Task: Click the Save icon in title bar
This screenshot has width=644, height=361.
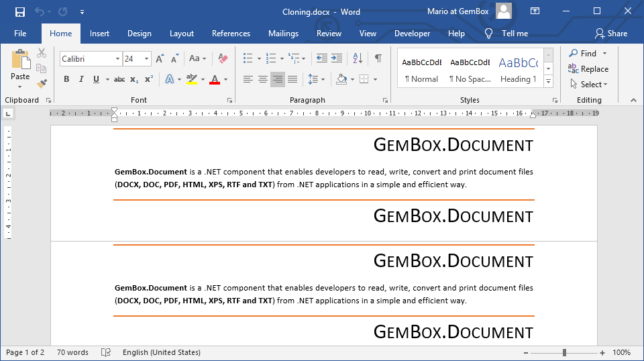Action: pos(20,12)
